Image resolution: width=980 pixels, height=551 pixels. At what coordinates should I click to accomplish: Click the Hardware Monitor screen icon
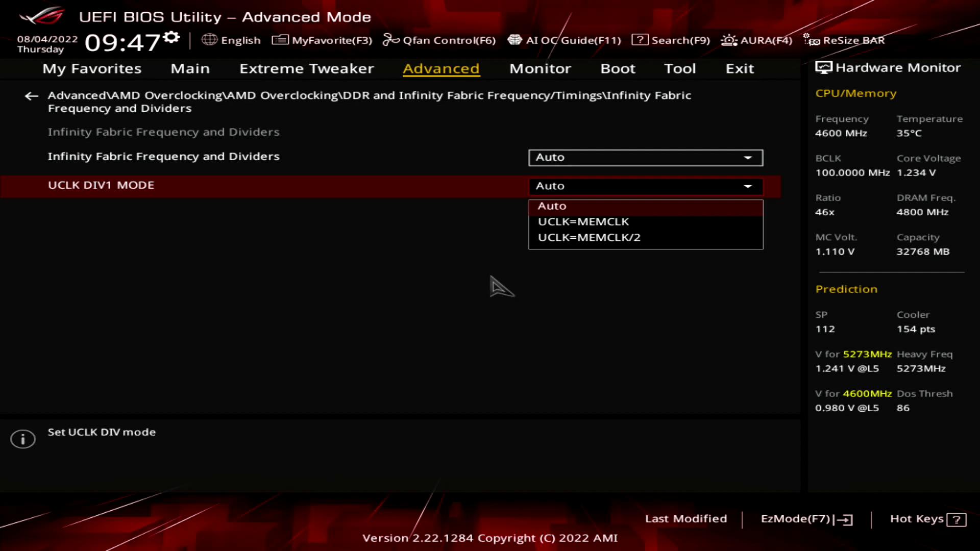(823, 68)
